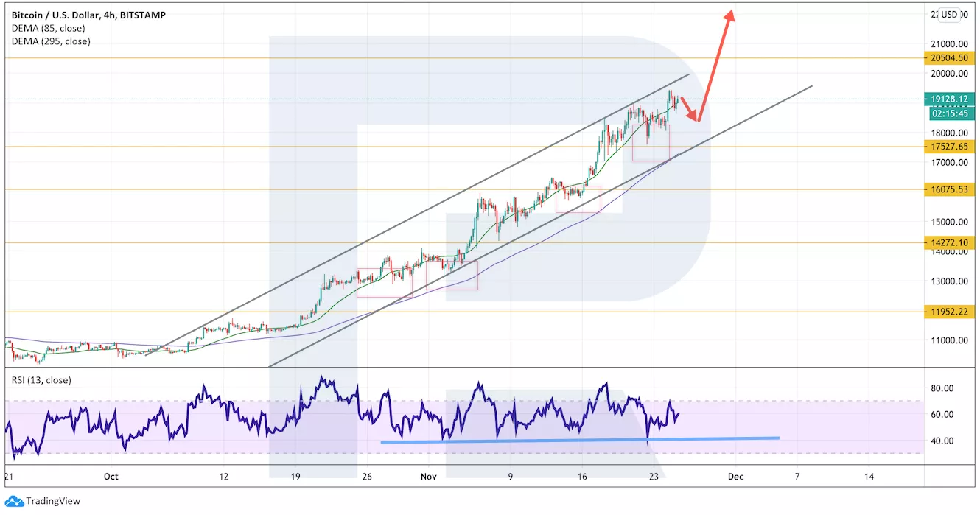Viewport: 980px width, 515px height.
Task: Click the 14272.10 price level label
Action: [x=949, y=242]
